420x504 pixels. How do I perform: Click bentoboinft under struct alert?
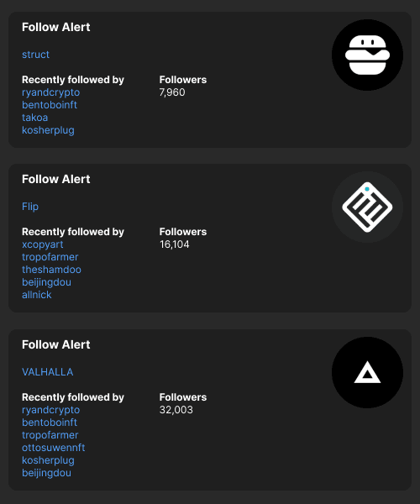50,105
